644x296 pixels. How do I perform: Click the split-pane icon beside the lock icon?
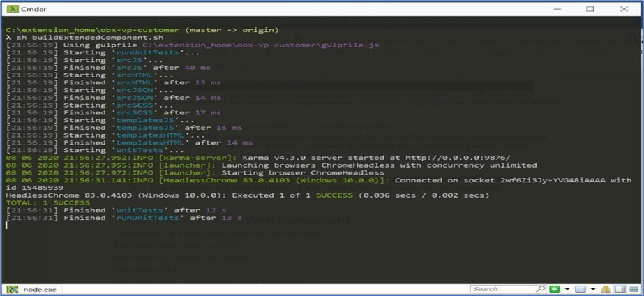click(x=620, y=289)
